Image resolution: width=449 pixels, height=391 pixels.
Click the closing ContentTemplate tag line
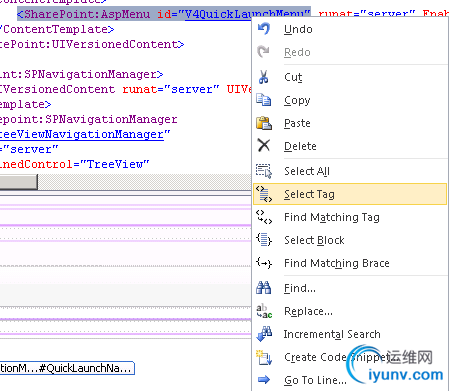[x=57, y=29]
